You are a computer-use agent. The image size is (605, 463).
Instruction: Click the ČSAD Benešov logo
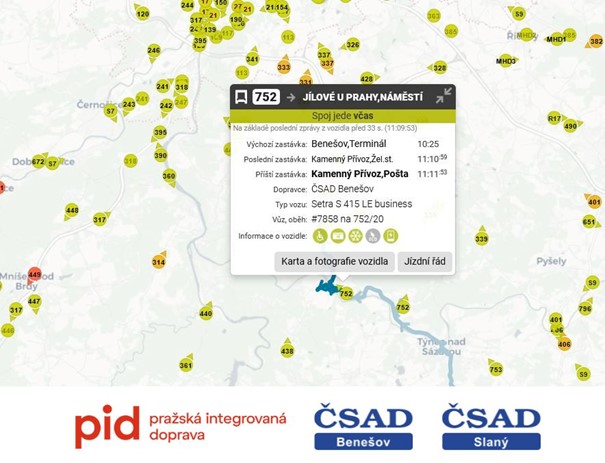pyautogui.click(x=363, y=427)
